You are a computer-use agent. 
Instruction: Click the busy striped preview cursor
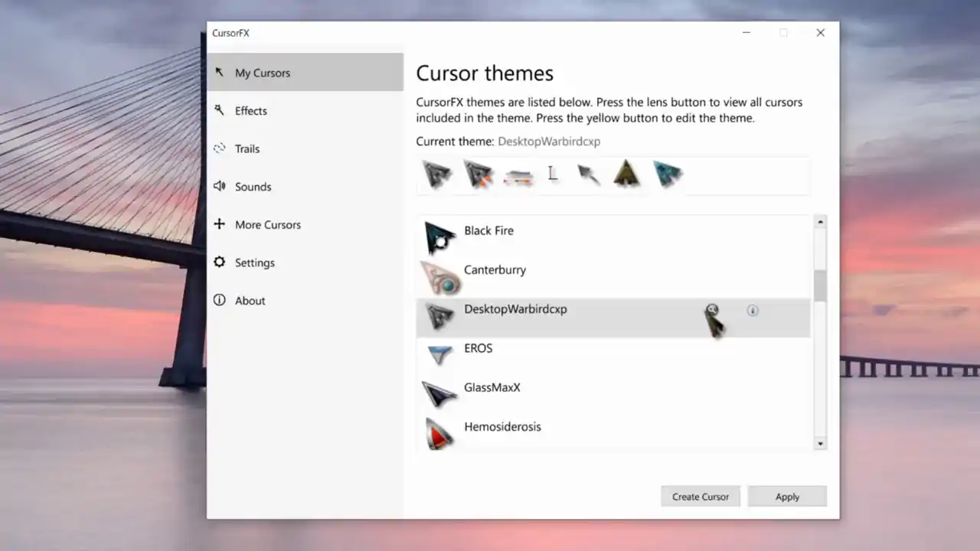coord(518,178)
